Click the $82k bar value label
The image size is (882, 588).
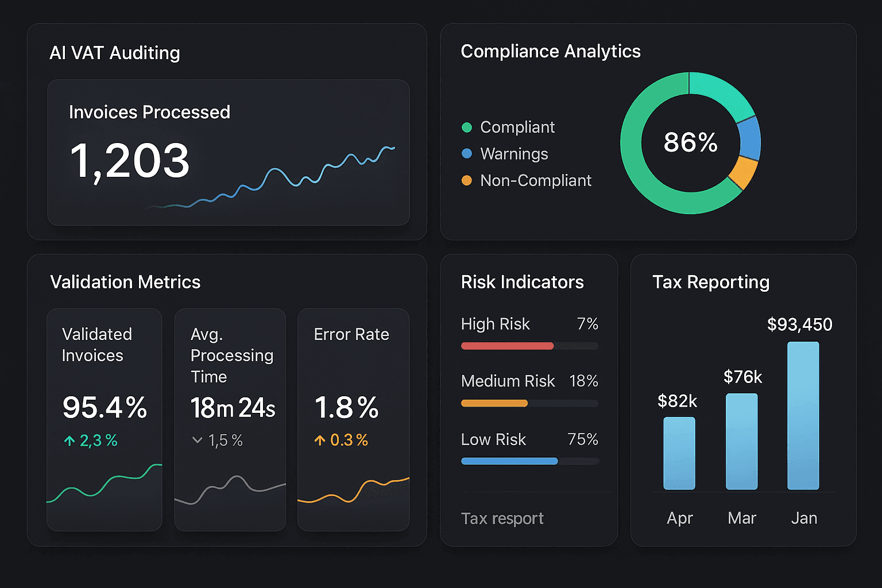pyautogui.click(x=678, y=401)
